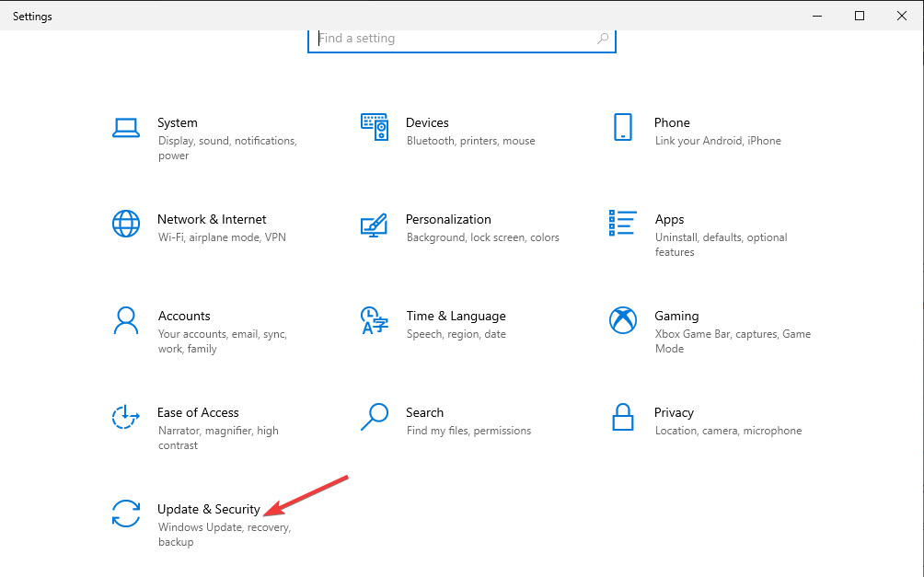
Task: Click 'Link your Android, iPhone' text
Action: click(x=718, y=141)
